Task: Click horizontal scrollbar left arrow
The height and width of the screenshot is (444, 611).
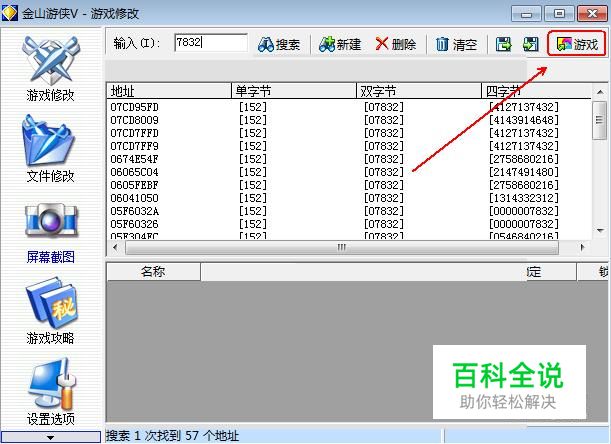Action: [115, 247]
